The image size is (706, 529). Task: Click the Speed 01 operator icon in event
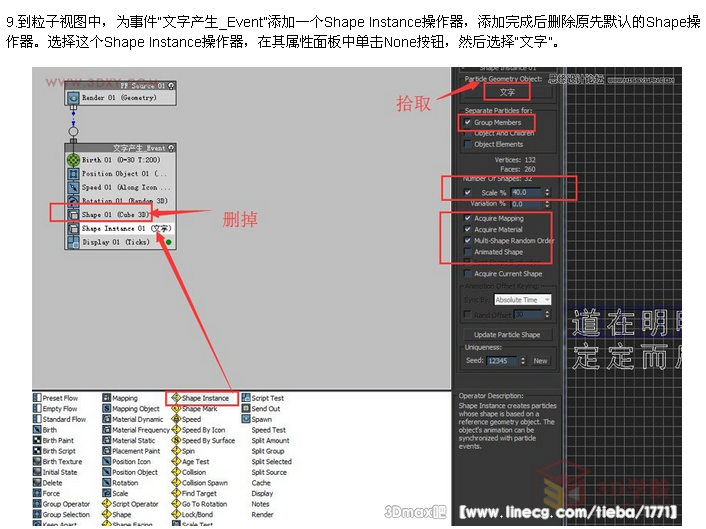pos(73,187)
